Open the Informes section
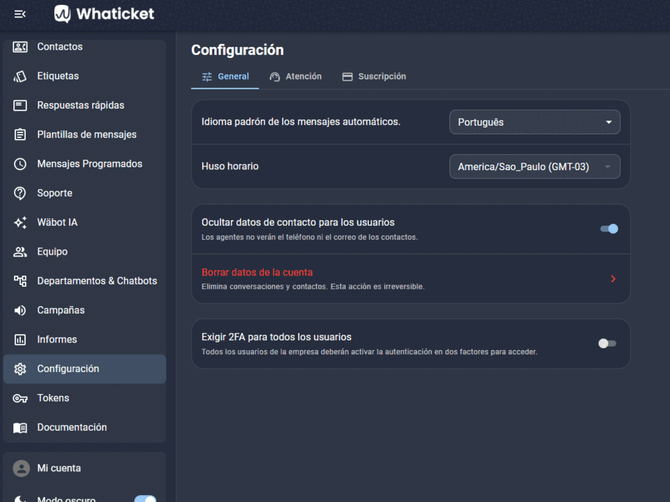Viewport: 670px width, 502px height. (x=85, y=340)
